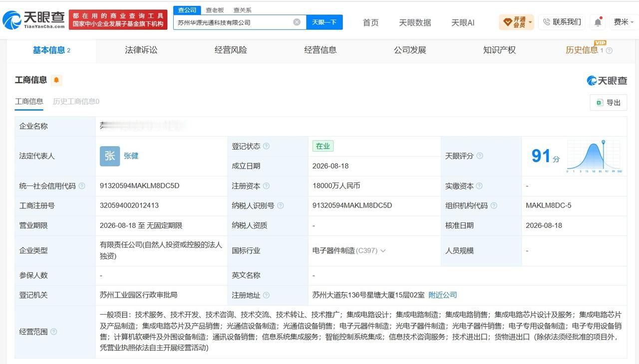Open the 法律诉讼 tab

(141, 50)
